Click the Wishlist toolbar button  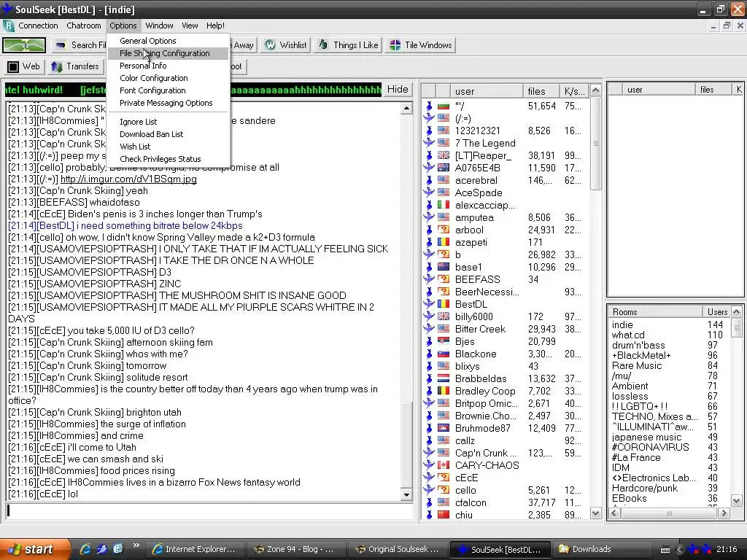(286, 45)
